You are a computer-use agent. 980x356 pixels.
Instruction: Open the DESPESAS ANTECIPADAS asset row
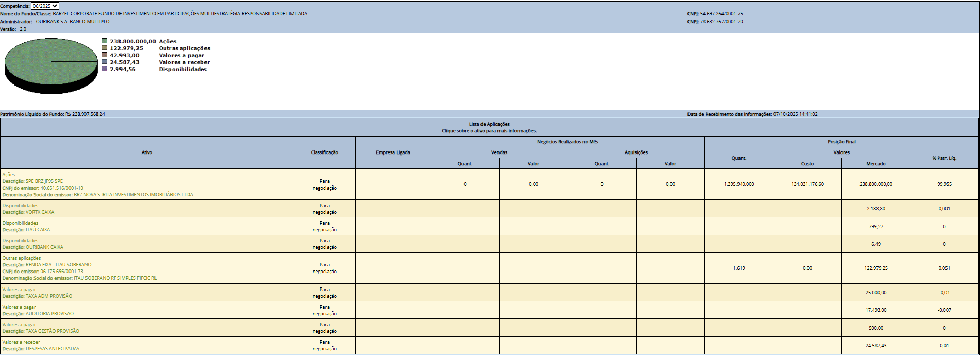[x=147, y=345]
